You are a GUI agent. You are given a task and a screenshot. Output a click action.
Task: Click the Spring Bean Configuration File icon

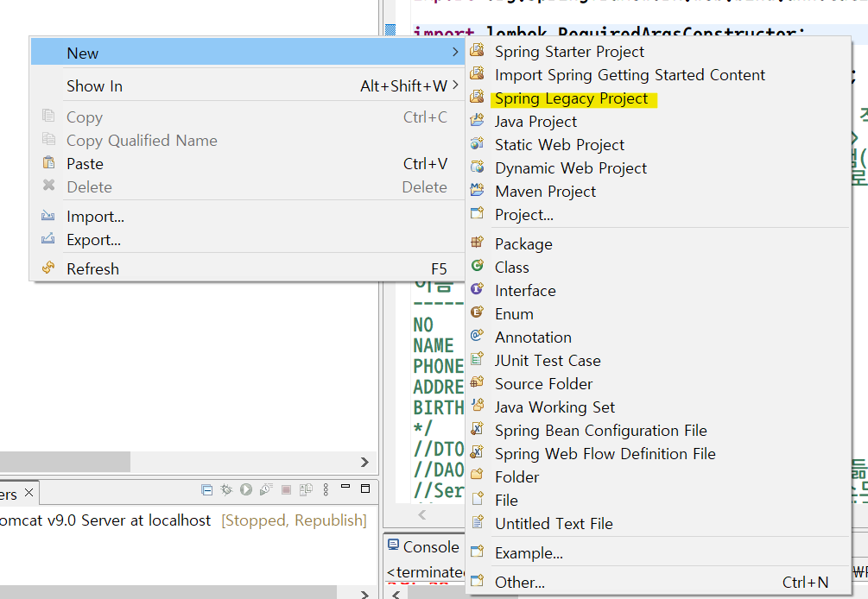click(477, 429)
